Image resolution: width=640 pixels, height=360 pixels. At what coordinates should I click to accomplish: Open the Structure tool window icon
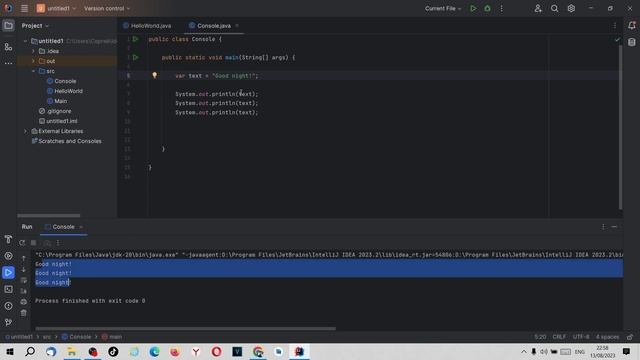tap(8, 47)
